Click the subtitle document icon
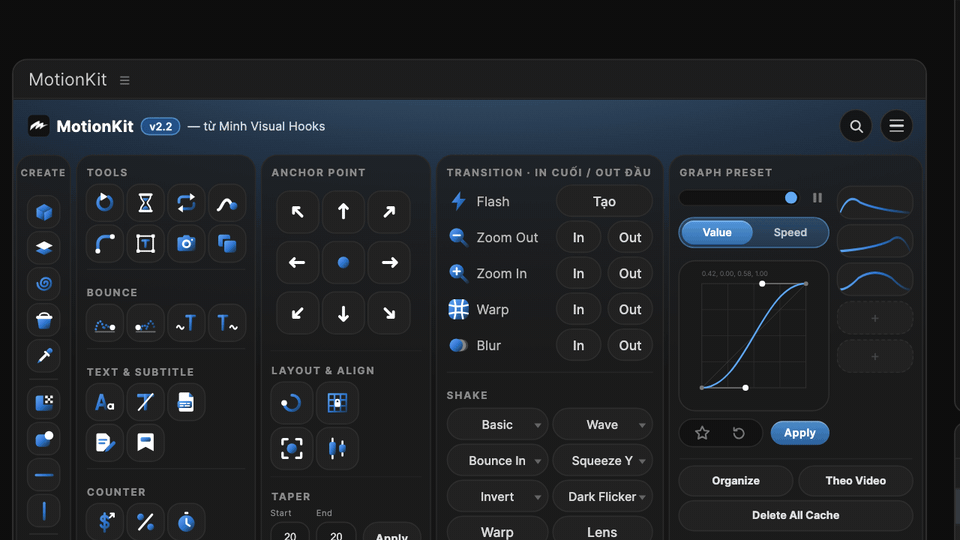The width and height of the screenshot is (960, 540). (x=186, y=402)
